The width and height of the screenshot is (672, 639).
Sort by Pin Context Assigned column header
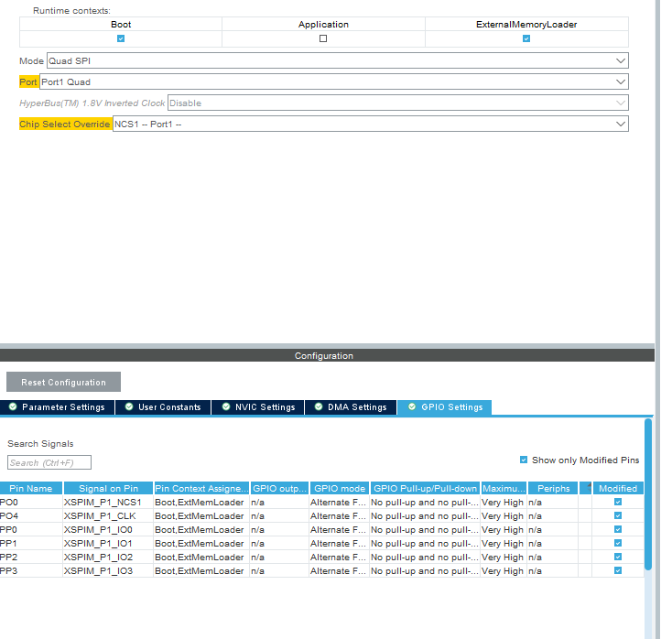pyautogui.click(x=201, y=488)
